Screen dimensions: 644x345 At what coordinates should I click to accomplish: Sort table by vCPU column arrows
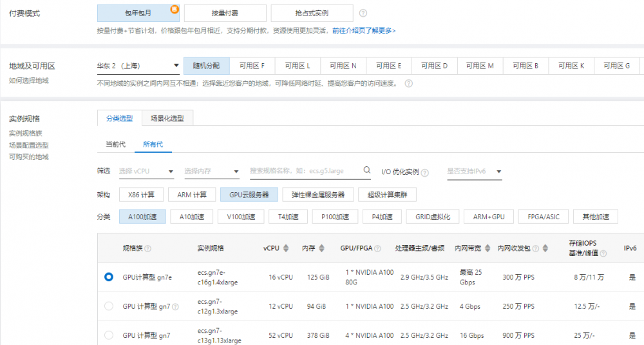[286, 248]
